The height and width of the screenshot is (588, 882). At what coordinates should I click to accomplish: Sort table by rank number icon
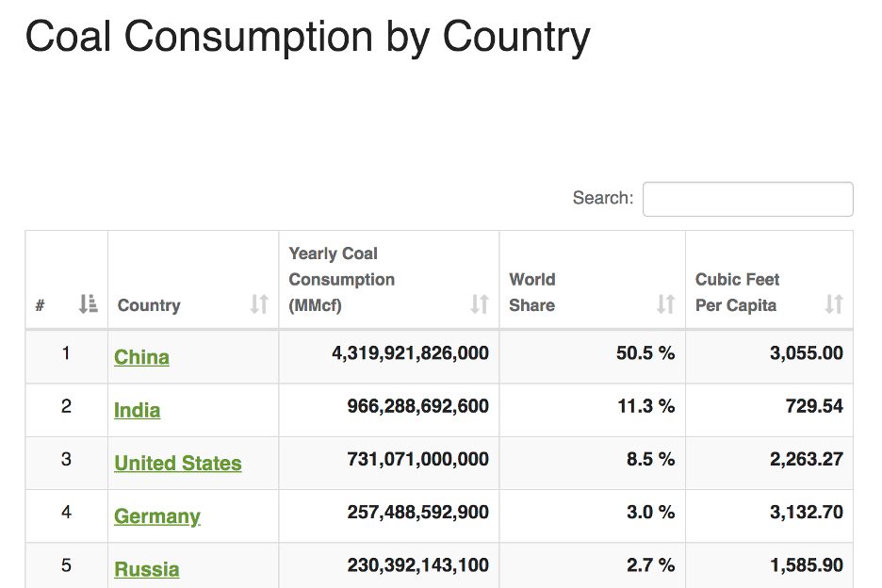pos(88,303)
